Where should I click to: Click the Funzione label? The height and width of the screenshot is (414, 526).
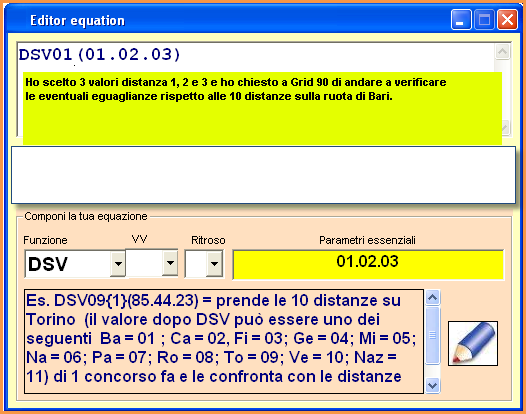(x=45, y=240)
